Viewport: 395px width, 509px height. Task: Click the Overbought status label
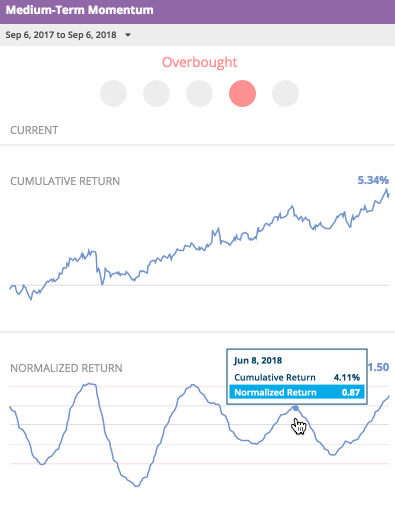click(199, 62)
